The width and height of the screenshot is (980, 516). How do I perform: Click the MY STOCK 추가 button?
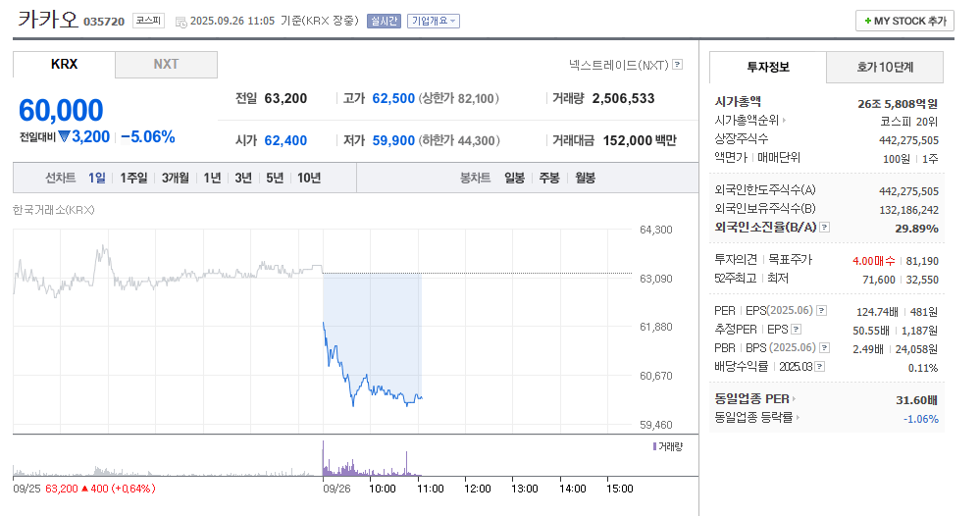pyautogui.click(x=904, y=21)
